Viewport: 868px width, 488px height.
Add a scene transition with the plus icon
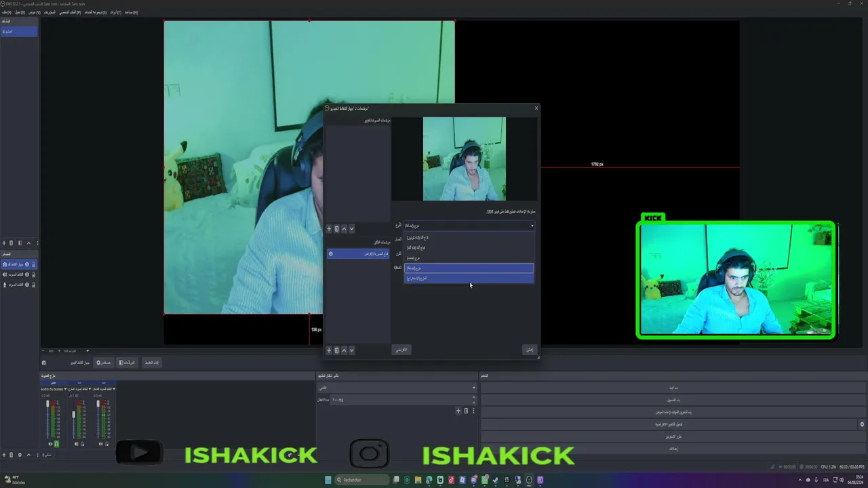point(458,411)
